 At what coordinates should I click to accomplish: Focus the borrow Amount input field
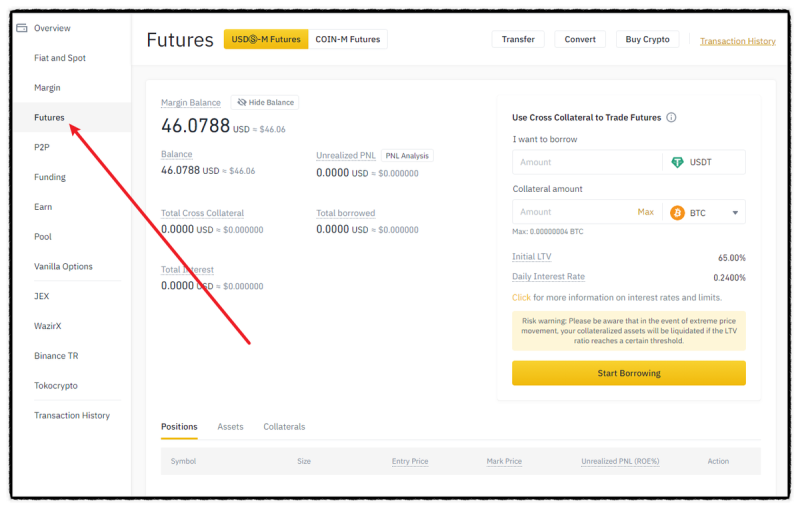[587, 162]
